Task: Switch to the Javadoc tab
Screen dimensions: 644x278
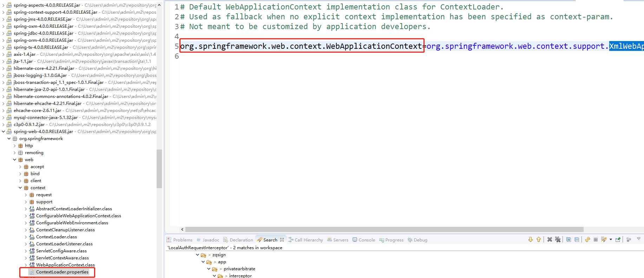Action: point(208,240)
